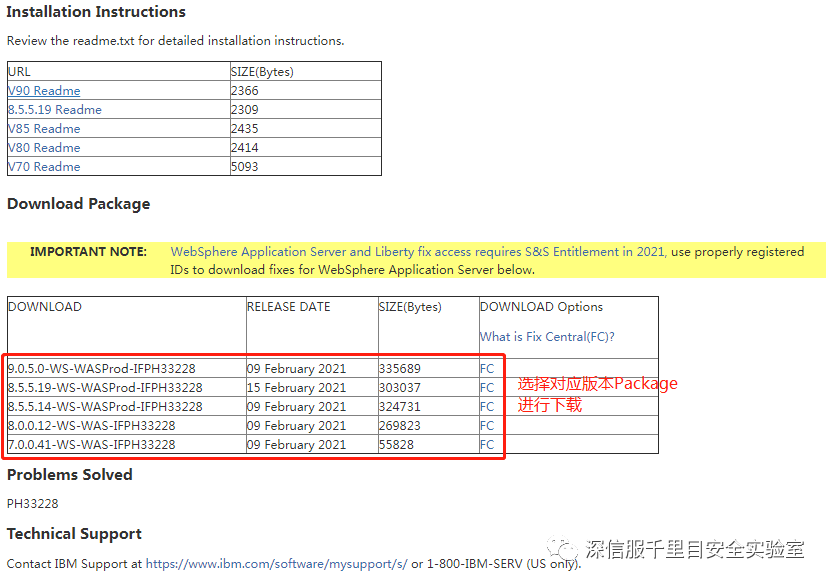Click the FC link for 8.0.0.12-WS-WAS-IFPH33228

point(487,426)
